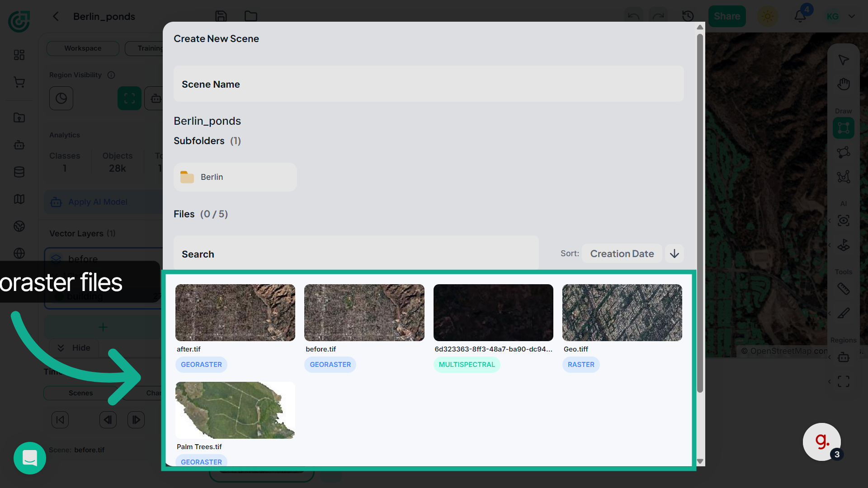Image resolution: width=868 pixels, height=488 pixels.
Task: Click the scrollbar down arrow in dialog
Action: click(700, 461)
